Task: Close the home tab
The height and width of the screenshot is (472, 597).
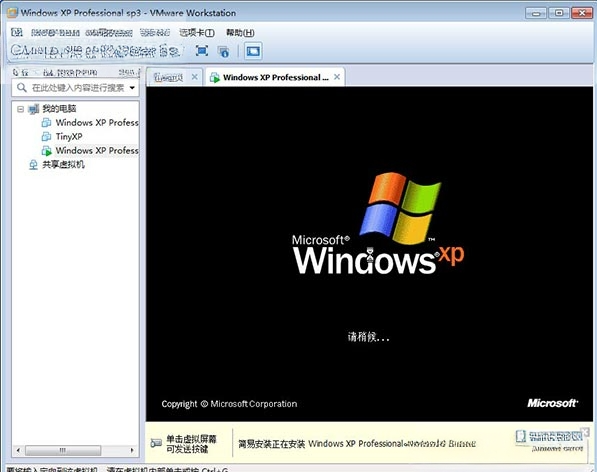Action: pos(195,77)
